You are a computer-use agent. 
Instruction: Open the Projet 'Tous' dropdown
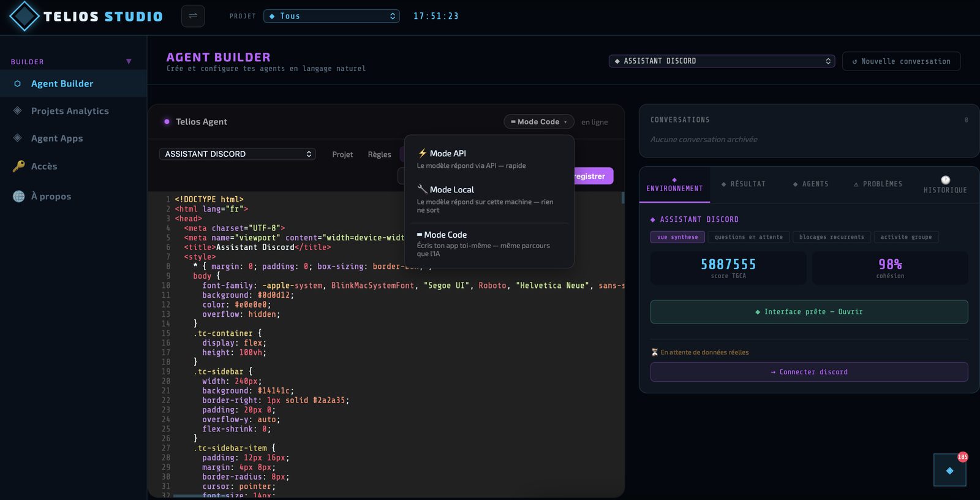tap(331, 16)
